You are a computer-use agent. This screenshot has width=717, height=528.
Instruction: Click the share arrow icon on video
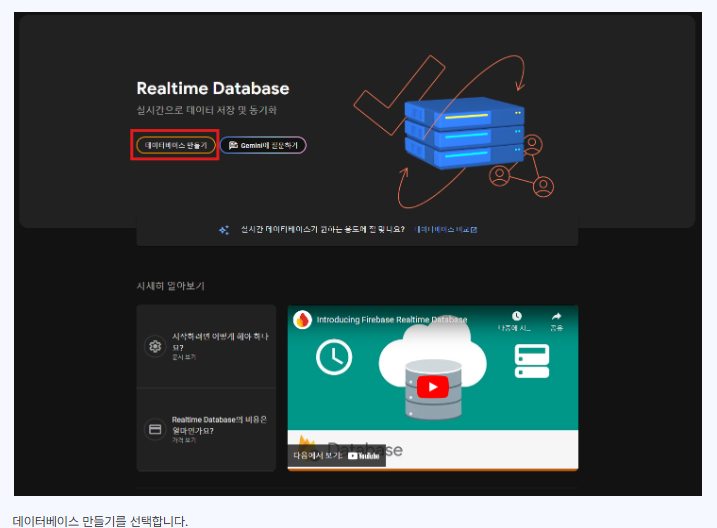(556, 316)
